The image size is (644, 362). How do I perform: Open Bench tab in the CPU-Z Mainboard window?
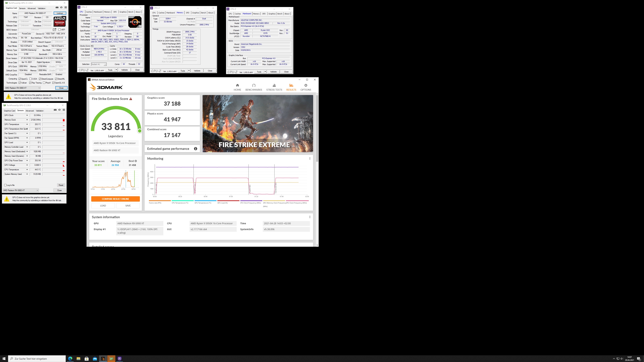280,14
